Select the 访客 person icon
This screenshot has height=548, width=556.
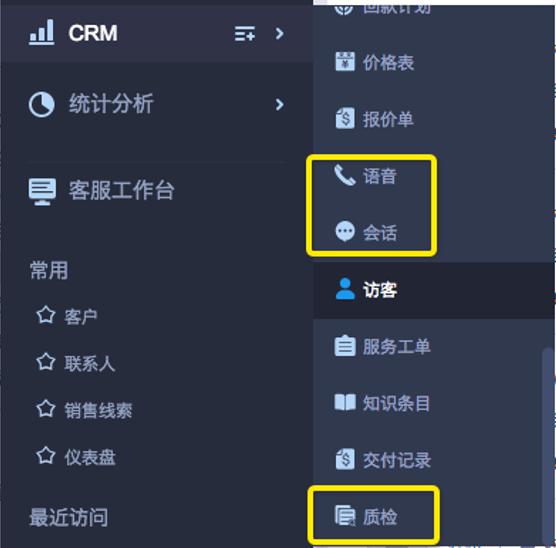tap(345, 289)
